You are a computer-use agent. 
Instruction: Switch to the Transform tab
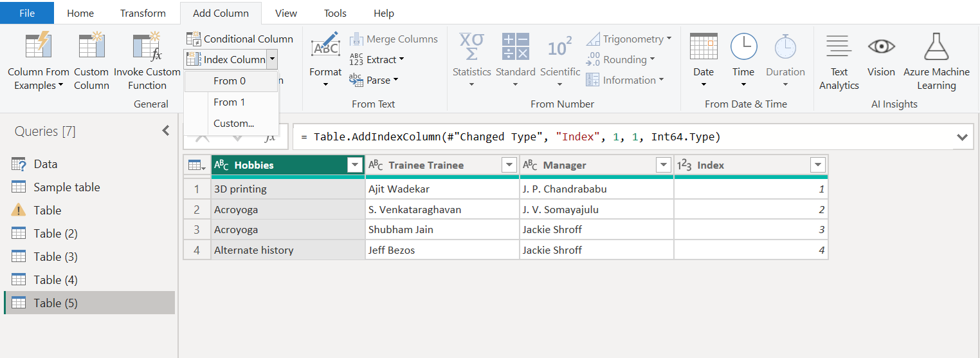point(143,13)
